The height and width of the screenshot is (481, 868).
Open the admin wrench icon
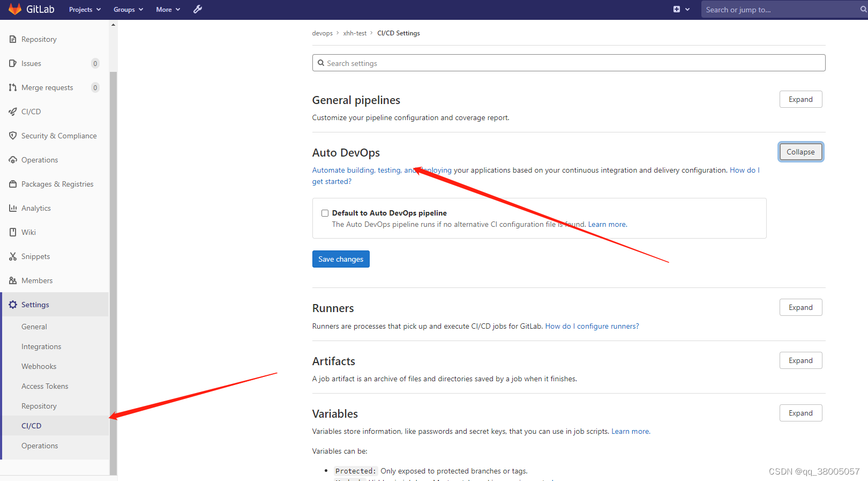(198, 9)
